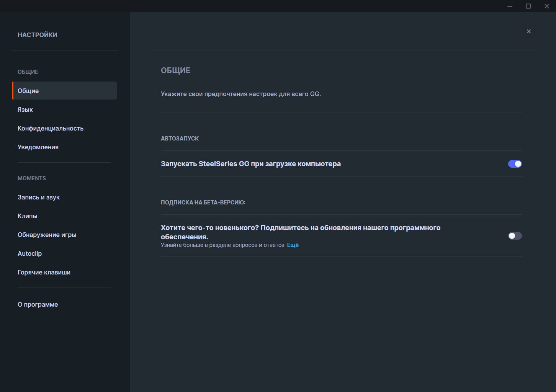The image size is (556, 392).
Task: Click the ПОДПИСКА НА БЕТА-ВЕРСИЮ label
Action: [203, 203]
